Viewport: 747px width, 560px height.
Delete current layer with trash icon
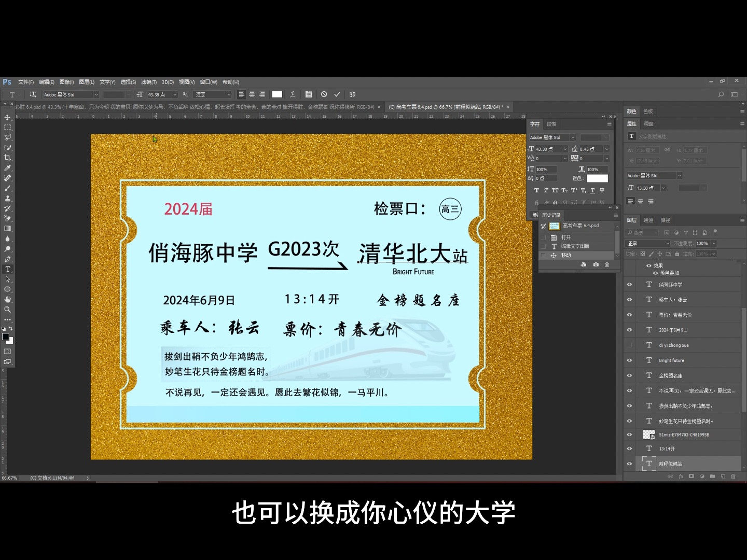pyautogui.click(x=735, y=475)
